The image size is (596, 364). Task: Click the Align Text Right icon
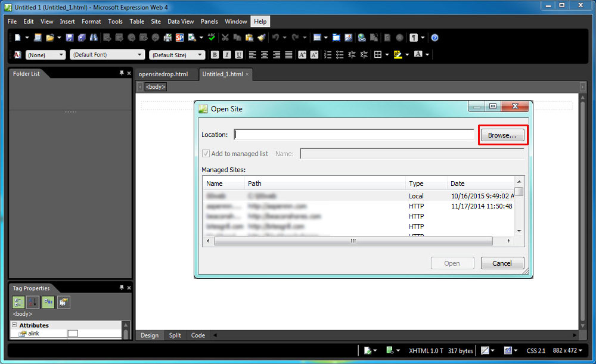tap(277, 55)
